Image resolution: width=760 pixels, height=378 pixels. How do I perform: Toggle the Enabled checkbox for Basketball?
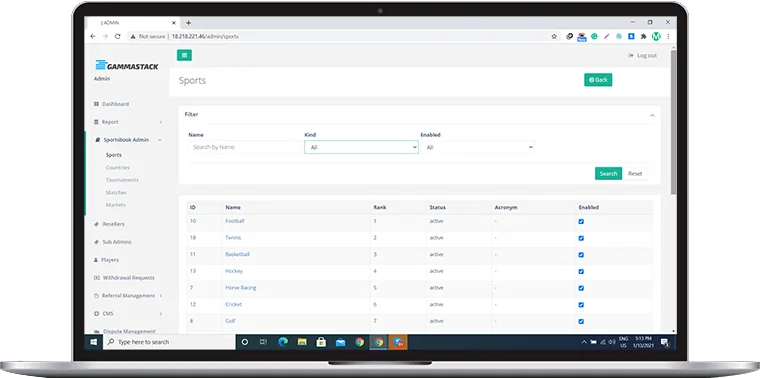[581, 255]
